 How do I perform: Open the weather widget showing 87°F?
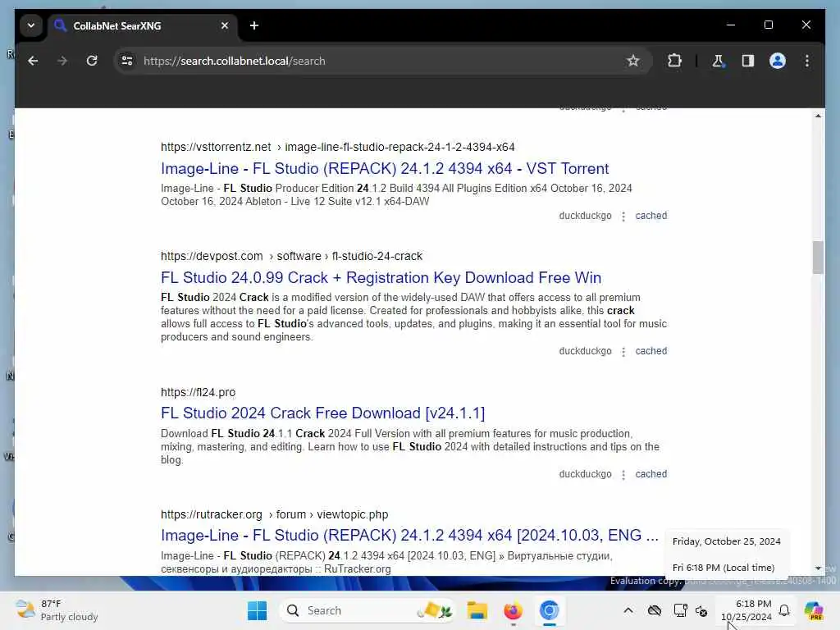(57, 610)
